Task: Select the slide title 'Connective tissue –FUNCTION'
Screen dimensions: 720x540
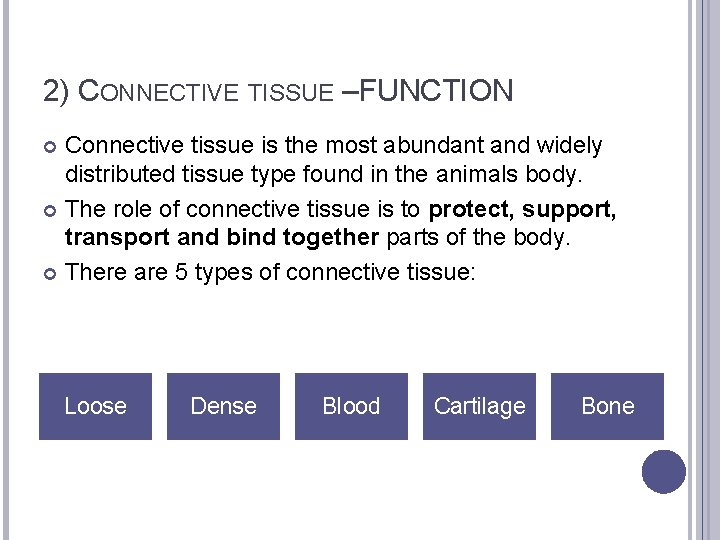Action: click(x=278, y=92)
